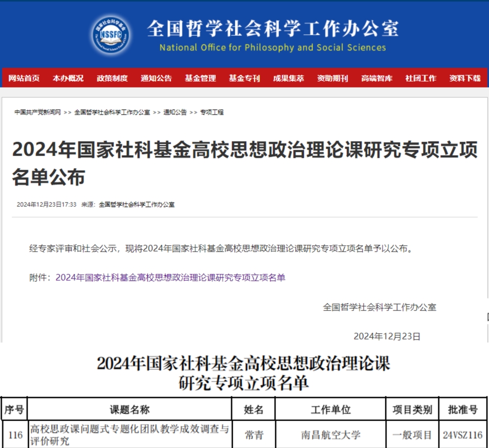Open the 政策制度 section
This screenshot has width=489, height=448.
(x=112, y=78)
